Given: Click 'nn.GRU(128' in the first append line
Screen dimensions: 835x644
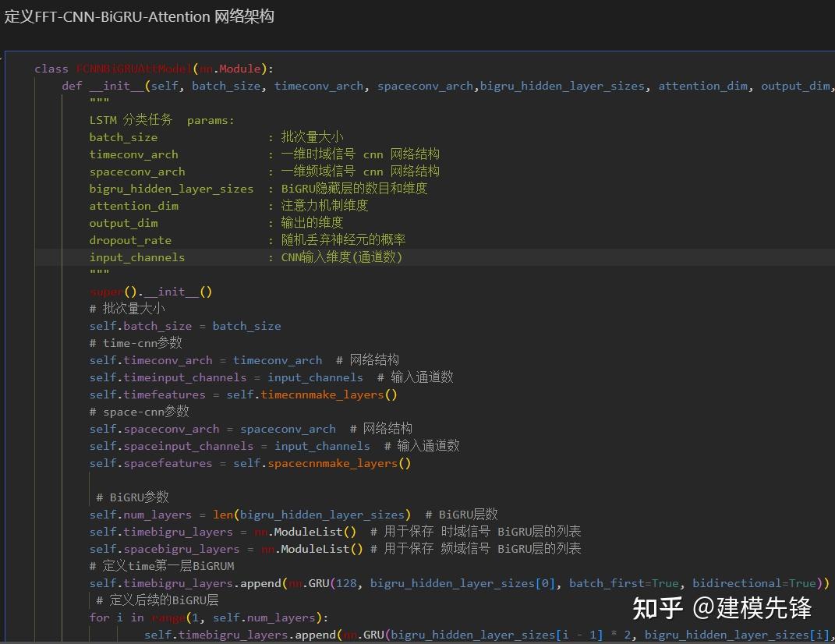Looking at the screenshot, I should [x=323, y=583].
